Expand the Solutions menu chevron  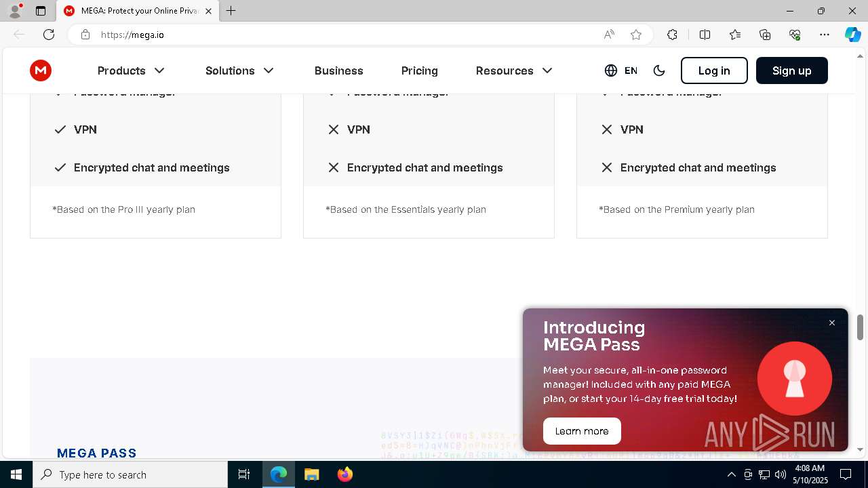(269, 70)
